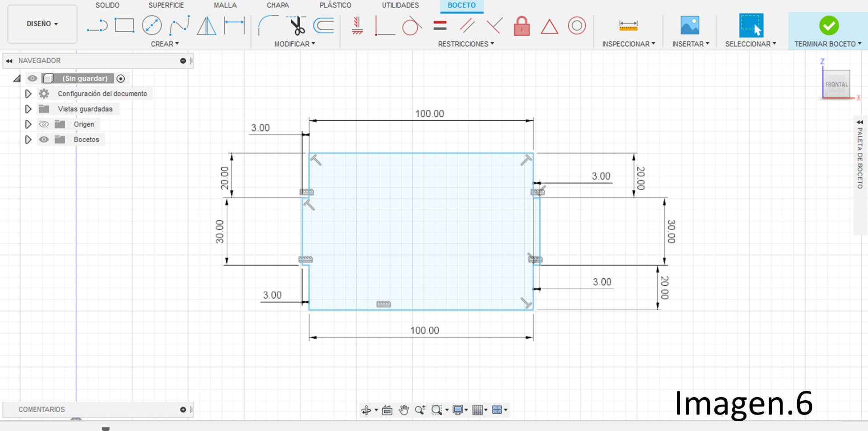The height and width of the screenshot is (431, 868).
Task: Toggle visibility of the (Sin guardar) component
Action: (x=32, y=78)
